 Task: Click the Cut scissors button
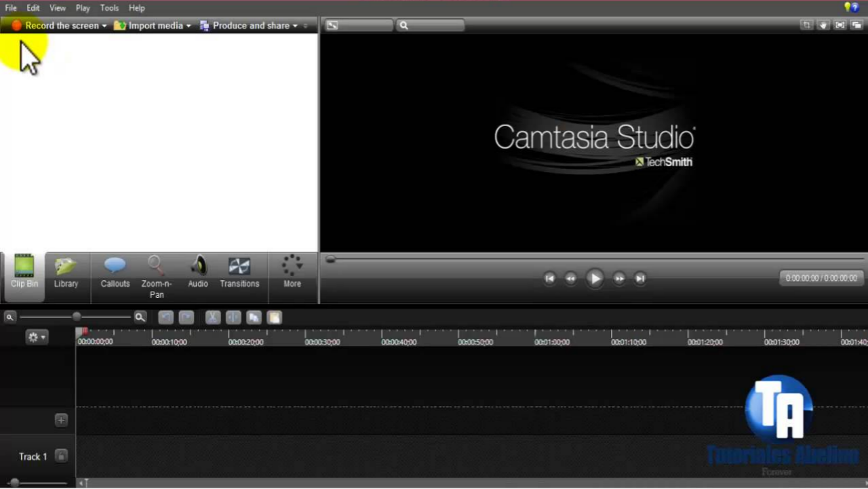click(212, 317)
